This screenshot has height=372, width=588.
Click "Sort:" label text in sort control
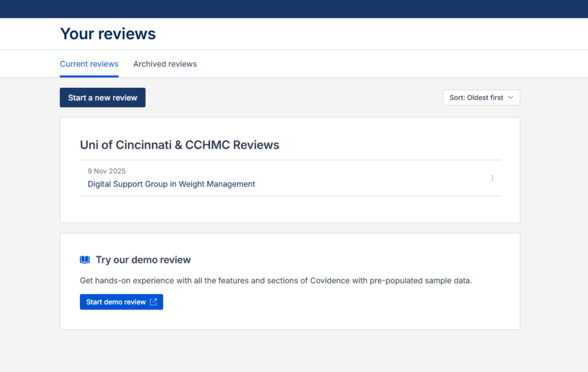tap(457, 98)
